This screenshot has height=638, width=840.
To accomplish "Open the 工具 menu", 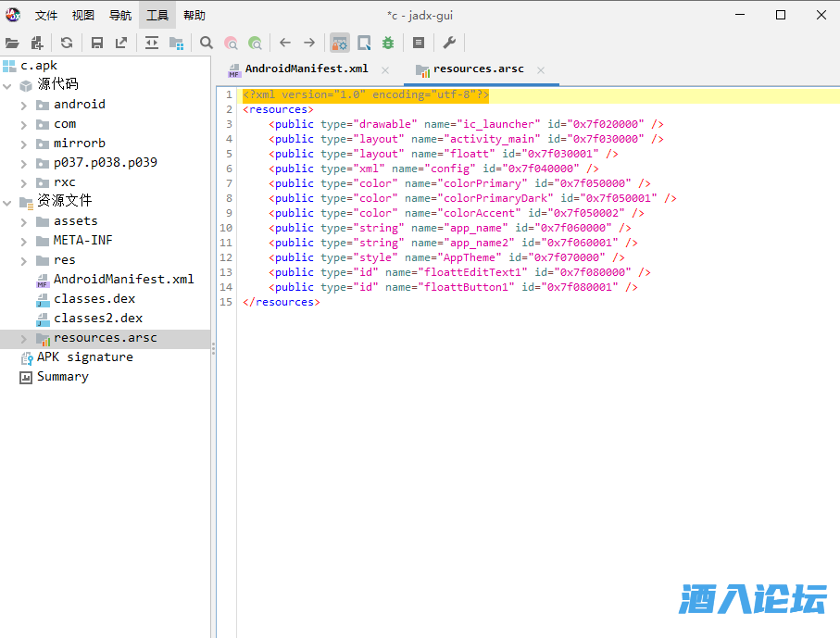I will [157, 15].
